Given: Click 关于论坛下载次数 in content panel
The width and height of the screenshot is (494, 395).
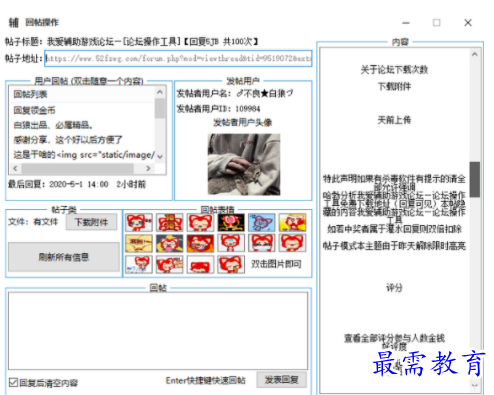Looking at the screenshot, I should 394,70.
